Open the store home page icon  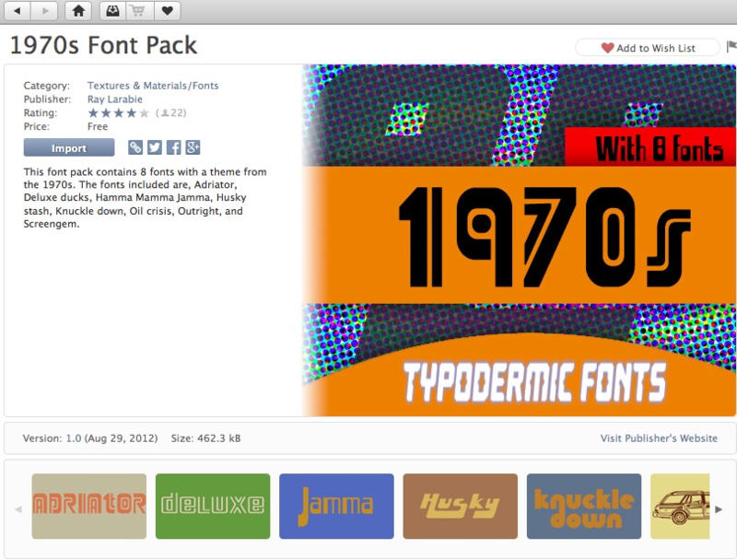(x=78, y=10)
